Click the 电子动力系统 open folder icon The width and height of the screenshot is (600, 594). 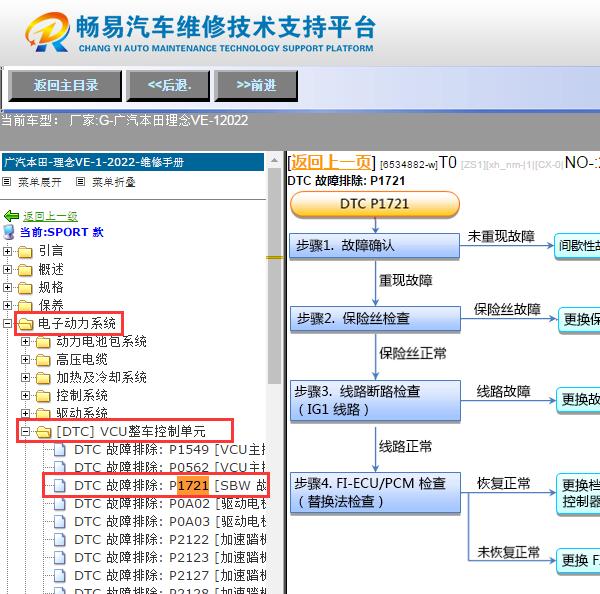point(26,324)
